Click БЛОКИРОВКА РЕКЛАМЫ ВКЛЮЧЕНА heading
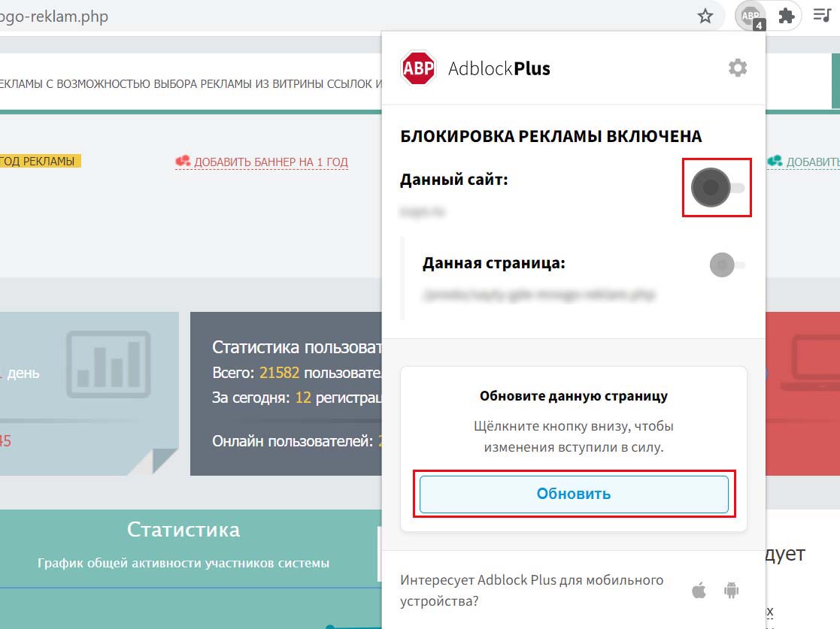 point(551,137)
